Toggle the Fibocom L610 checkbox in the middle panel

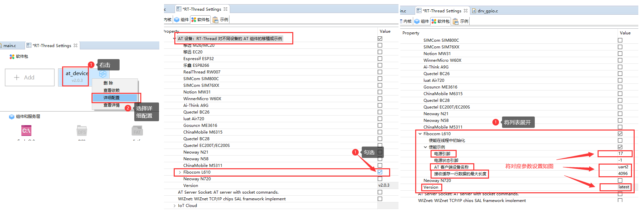coord(380,172)
